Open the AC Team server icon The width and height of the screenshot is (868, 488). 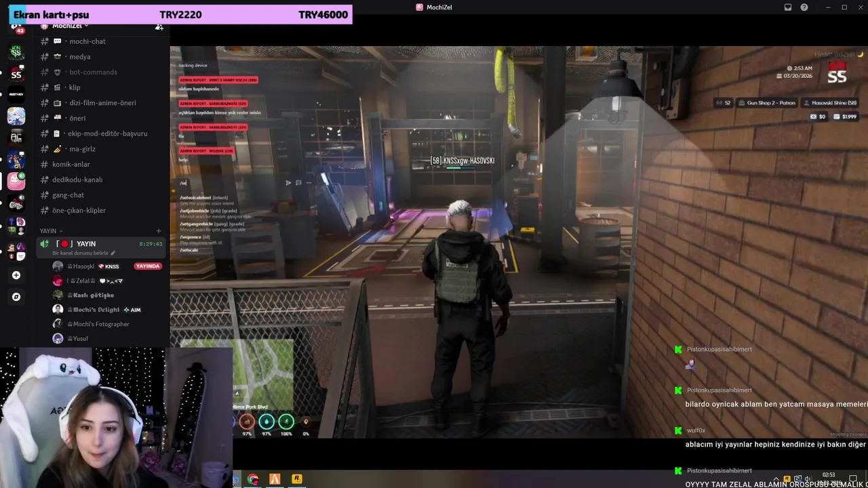(x=16, y=138)
